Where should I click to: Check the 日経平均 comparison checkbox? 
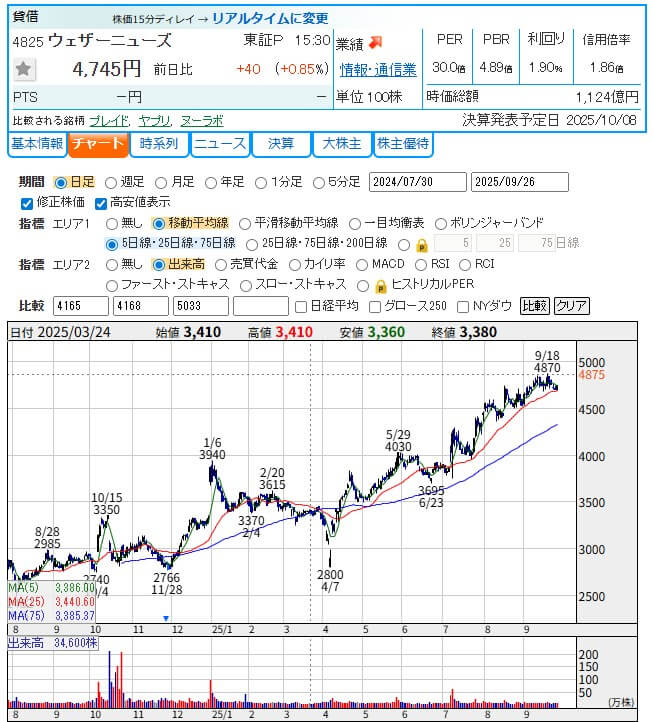tap(301, 306)
